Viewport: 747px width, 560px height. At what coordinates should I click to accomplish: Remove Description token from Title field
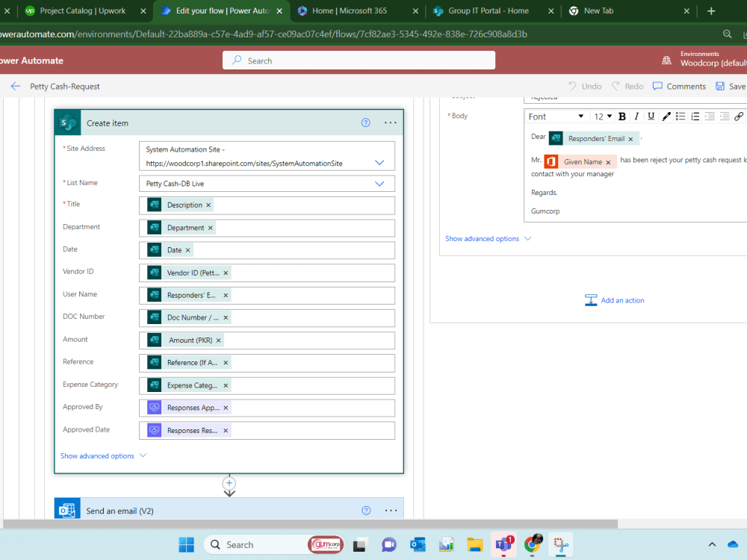click(x=208, y=205)
